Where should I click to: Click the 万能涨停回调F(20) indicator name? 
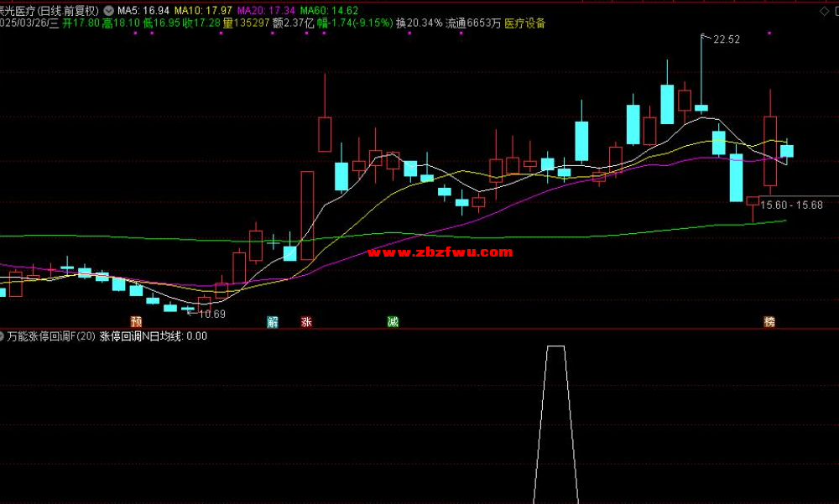[51, 336]
